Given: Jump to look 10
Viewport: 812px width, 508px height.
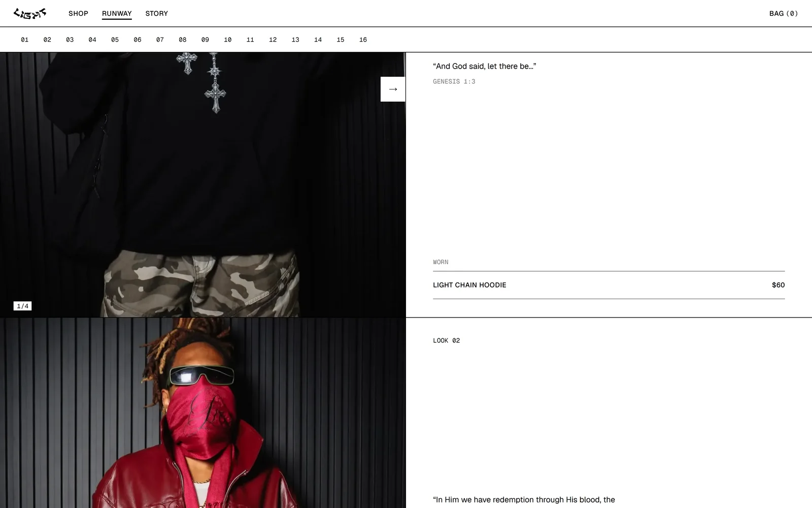Looking at the screenshot, I should pyautogui.click(x=228, y=40).
